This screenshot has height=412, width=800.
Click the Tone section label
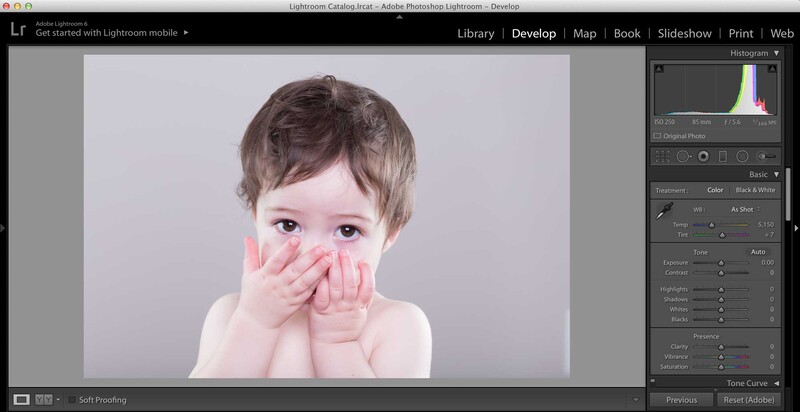pos(700,252)
